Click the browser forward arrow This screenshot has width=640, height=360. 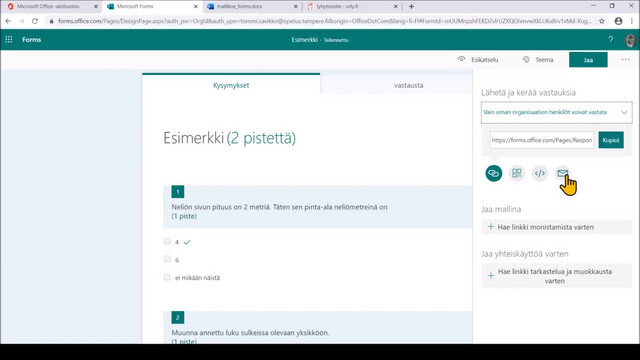coord(21,21)
